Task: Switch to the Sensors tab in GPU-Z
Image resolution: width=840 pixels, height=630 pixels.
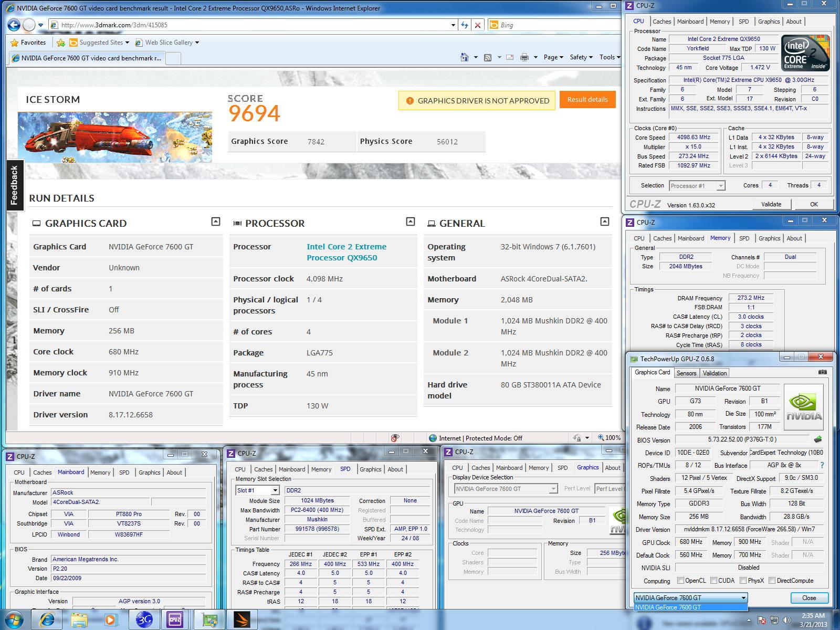Action: [x=686, y=373]
